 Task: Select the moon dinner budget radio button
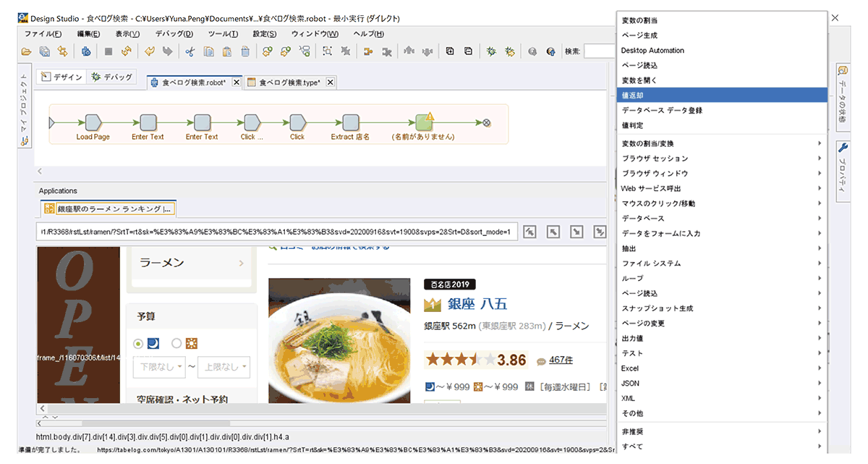[x=138, y=343]
